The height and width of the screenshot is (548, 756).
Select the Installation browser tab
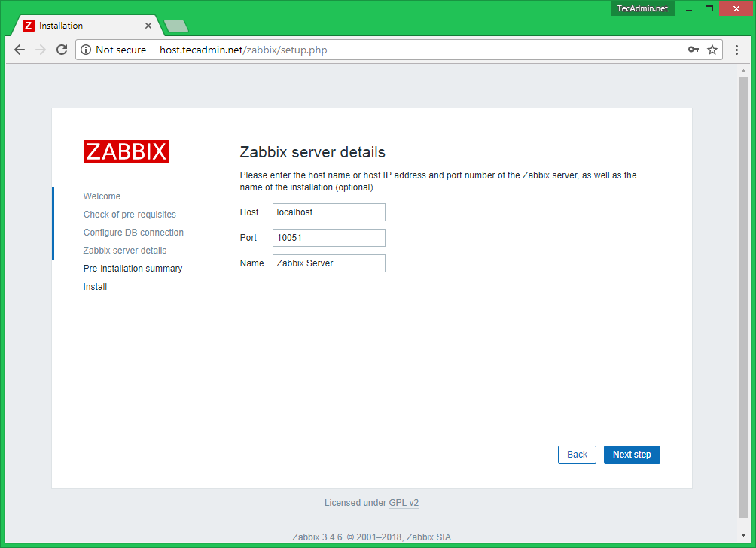click(83, 26)
